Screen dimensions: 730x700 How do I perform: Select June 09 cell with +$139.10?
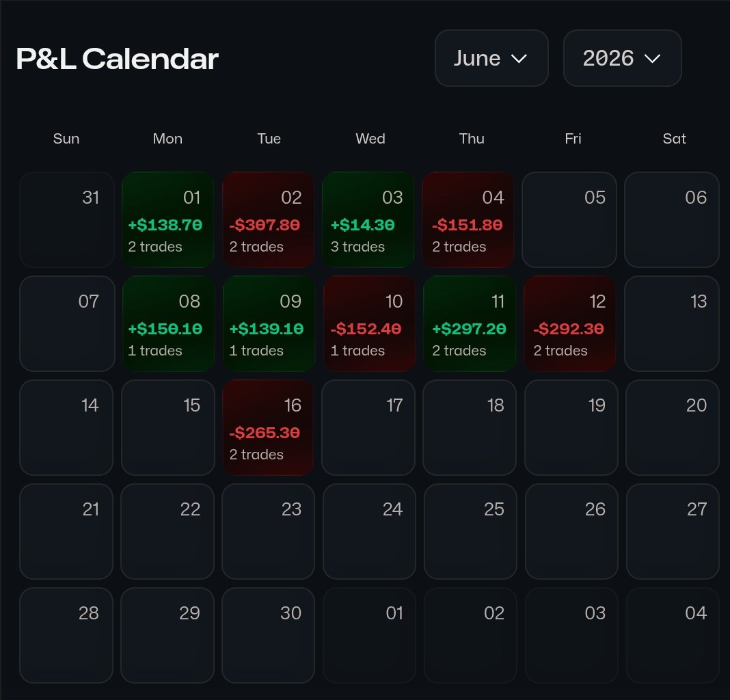269,324
